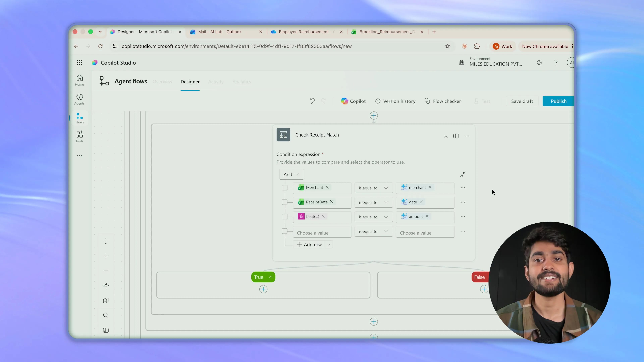Open row options for the ReceiptDate condition
The image size is (644, 362).
[463, 202]
